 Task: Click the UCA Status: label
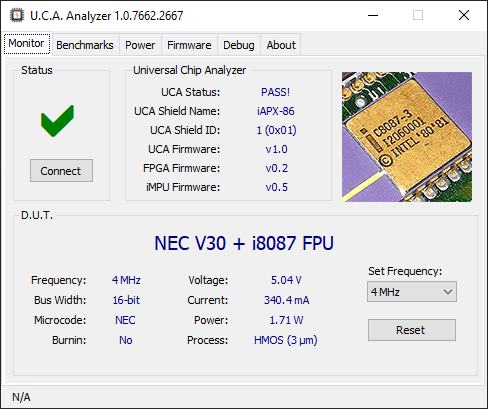click(191, 92)
